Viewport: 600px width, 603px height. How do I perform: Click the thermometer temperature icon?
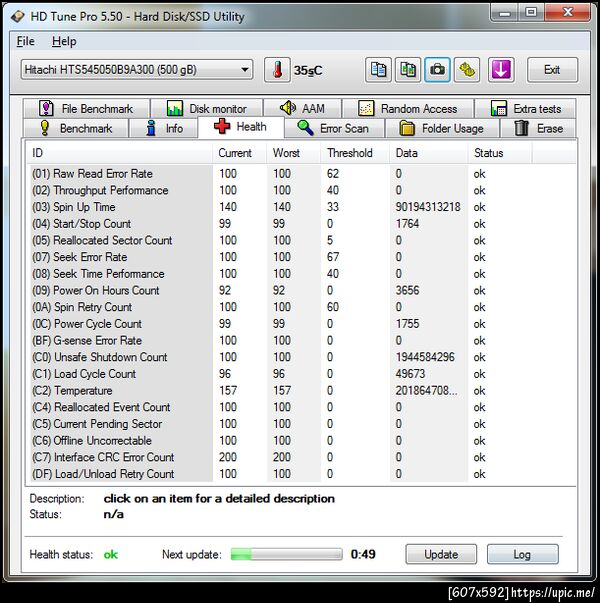tap(277, 70)
